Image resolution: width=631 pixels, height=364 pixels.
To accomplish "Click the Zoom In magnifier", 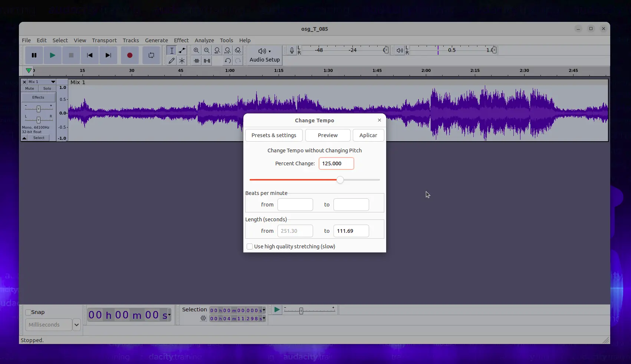I will pyautogui.click(x=197, y=50).
